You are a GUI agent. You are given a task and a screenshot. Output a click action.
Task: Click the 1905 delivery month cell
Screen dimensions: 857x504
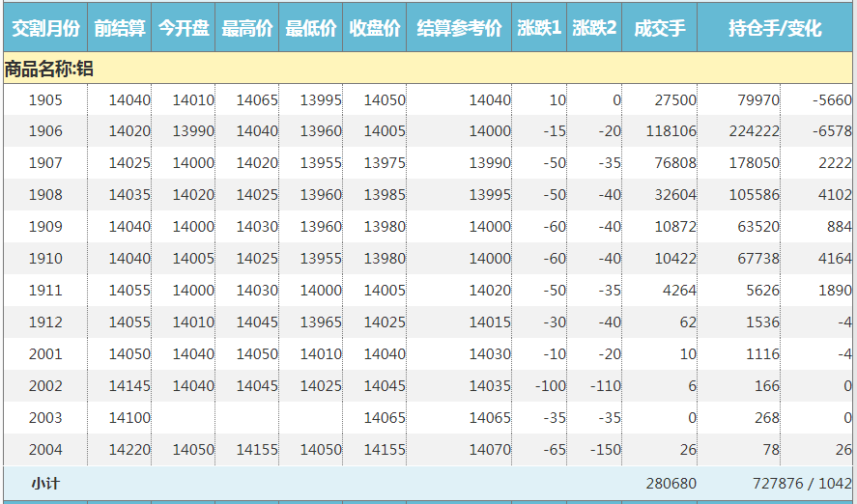click(45, 100)
